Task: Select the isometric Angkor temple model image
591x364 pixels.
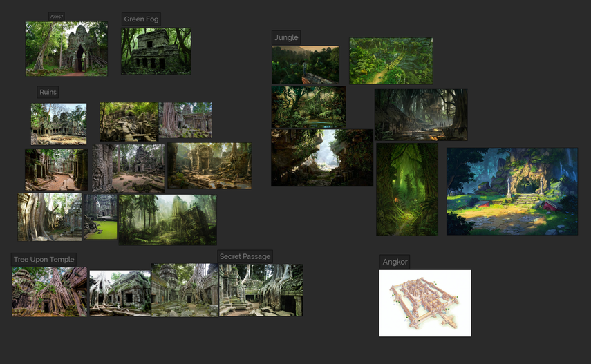Action: point(424,303)
